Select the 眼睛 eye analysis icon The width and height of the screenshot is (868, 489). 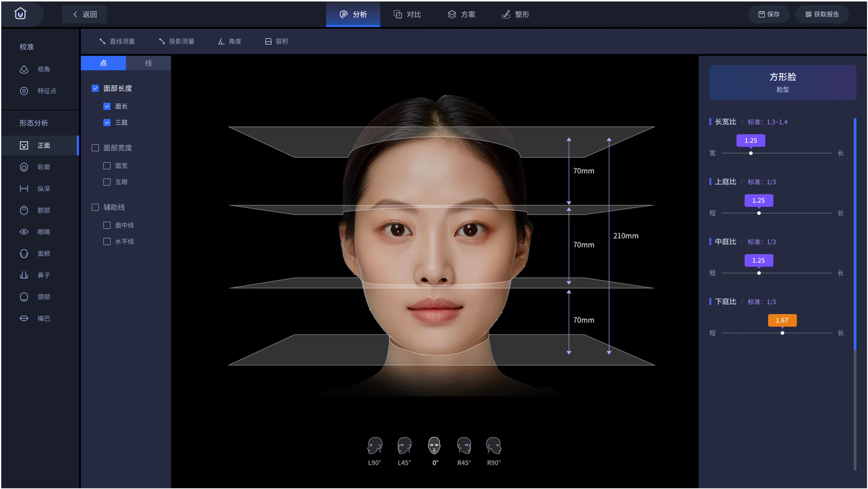(24, 232)
